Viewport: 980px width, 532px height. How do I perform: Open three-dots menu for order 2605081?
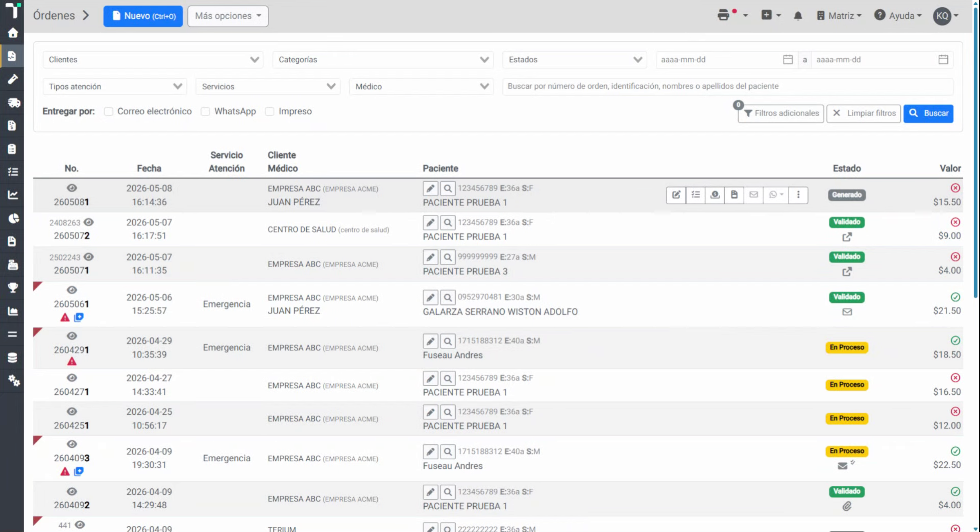(798, 195)
